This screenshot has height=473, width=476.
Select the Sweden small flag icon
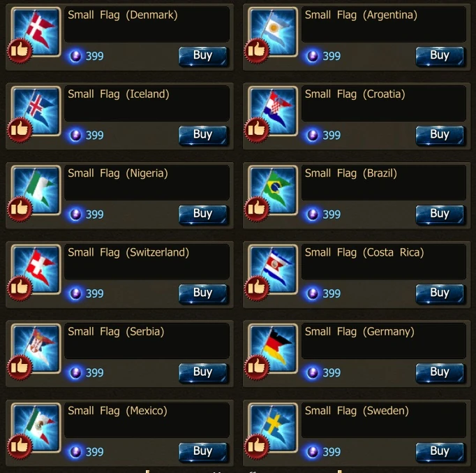tap(273, 428)
